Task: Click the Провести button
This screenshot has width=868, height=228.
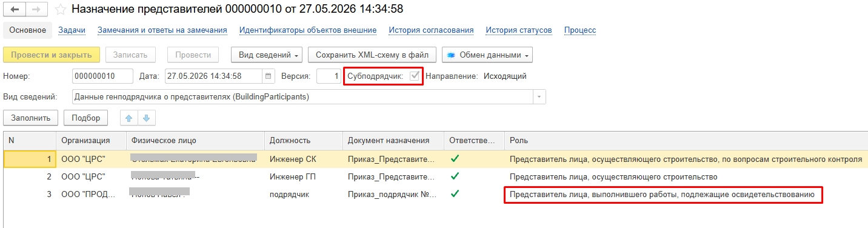Action: [x=193, y=55]
